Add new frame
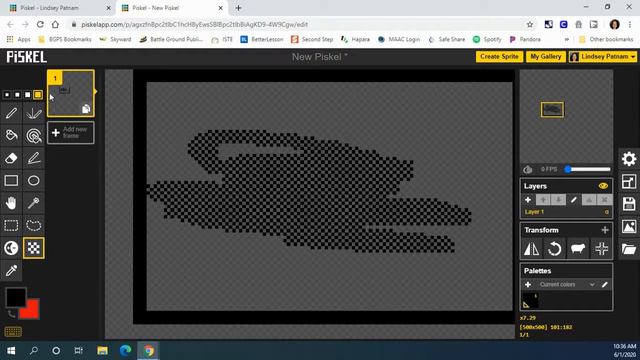Image resolution: width=640 pixels, height=360 pixels. [x=71, y=133]
